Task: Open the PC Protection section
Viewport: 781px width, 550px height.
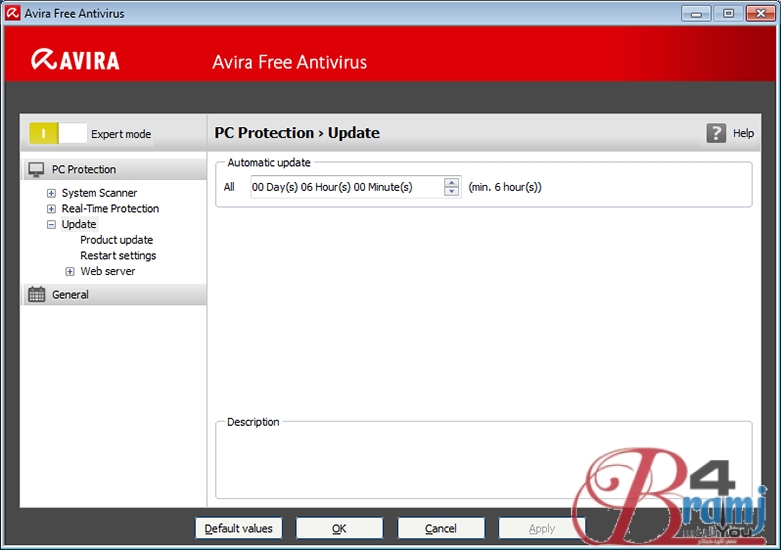Action: pyautogui.click(x=115, y=169)
